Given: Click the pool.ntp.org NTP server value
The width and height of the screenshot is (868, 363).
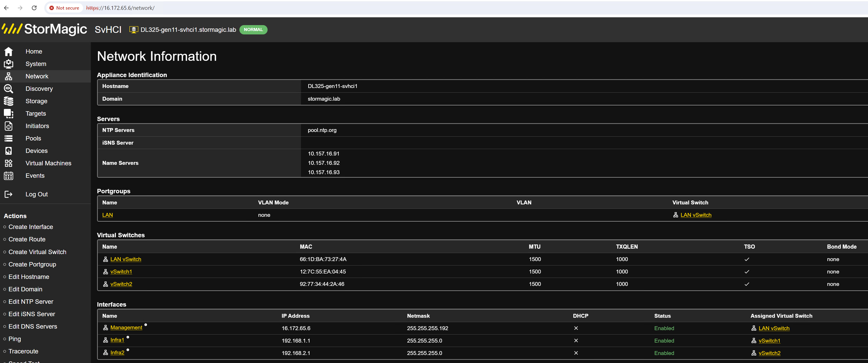Looking at the screenshot, I should click(322, 130).
